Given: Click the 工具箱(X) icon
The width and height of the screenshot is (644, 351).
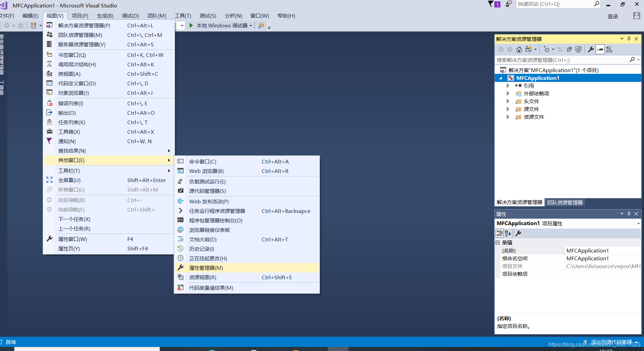Looking at the screenshot, I should (49, 132).
